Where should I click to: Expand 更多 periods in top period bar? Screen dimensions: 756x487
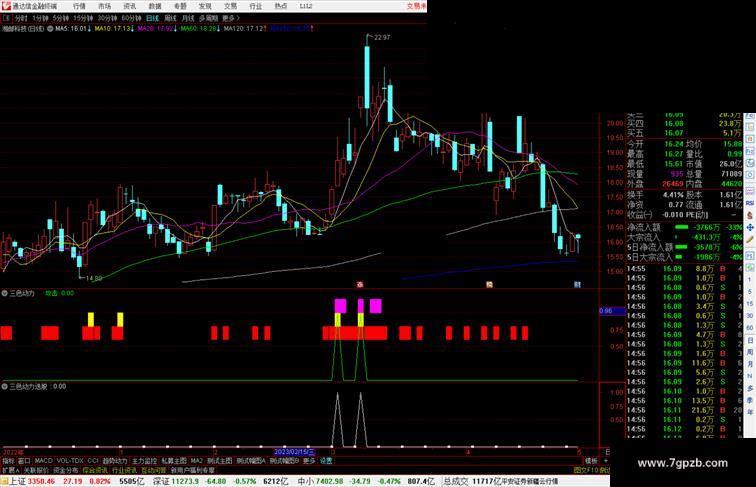230,18
